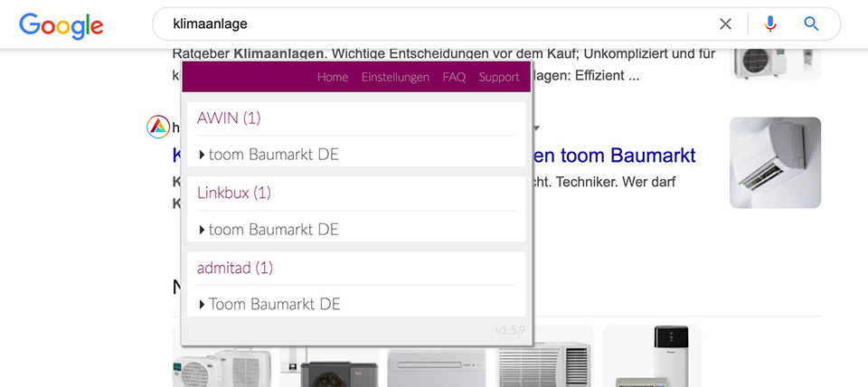Open Support in the popup header
This screenshot has width=868, height=387.
(499, 78)
